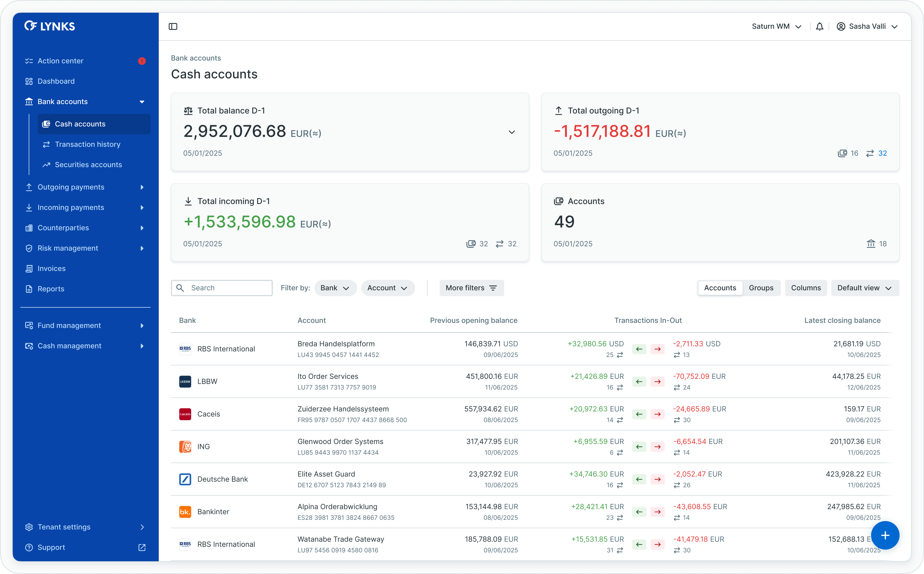
Task: Click the green incoming arrow for LBBW row
Action: tap(639, 382)
